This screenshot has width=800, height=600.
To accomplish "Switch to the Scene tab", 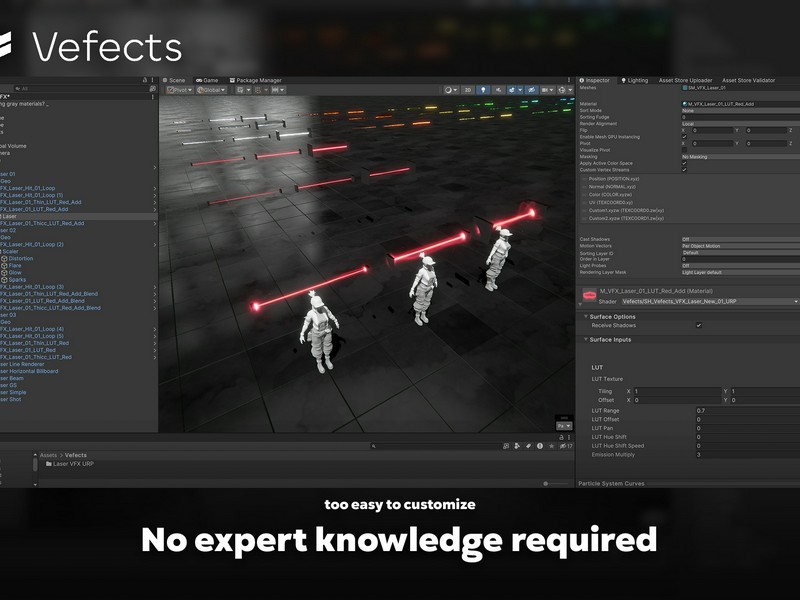I will (x=174, y=80).
